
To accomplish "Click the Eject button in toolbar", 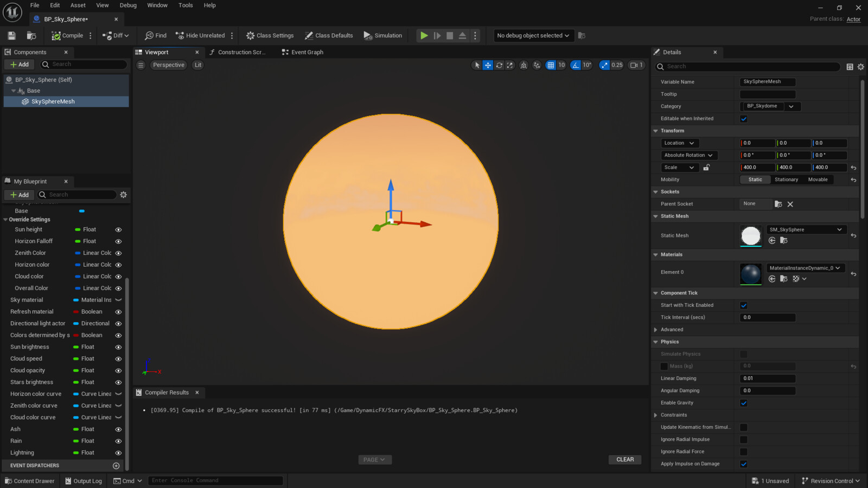I will [x=462, y=36].
